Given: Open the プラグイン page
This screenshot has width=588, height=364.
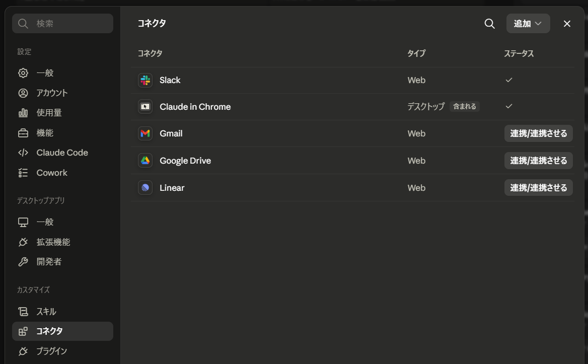Looking at the screenshot, I should click(62, 351).
